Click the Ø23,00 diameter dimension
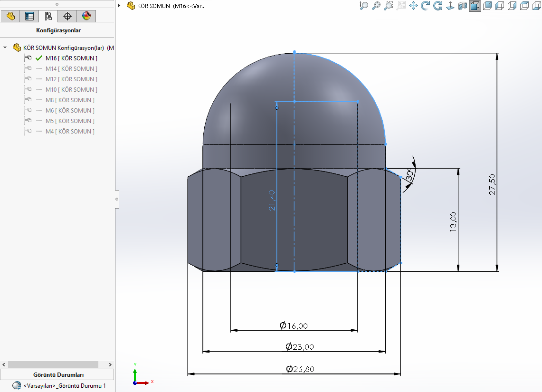Image resolution: width=542 pixels, height=392 pixels. (299, 347)
